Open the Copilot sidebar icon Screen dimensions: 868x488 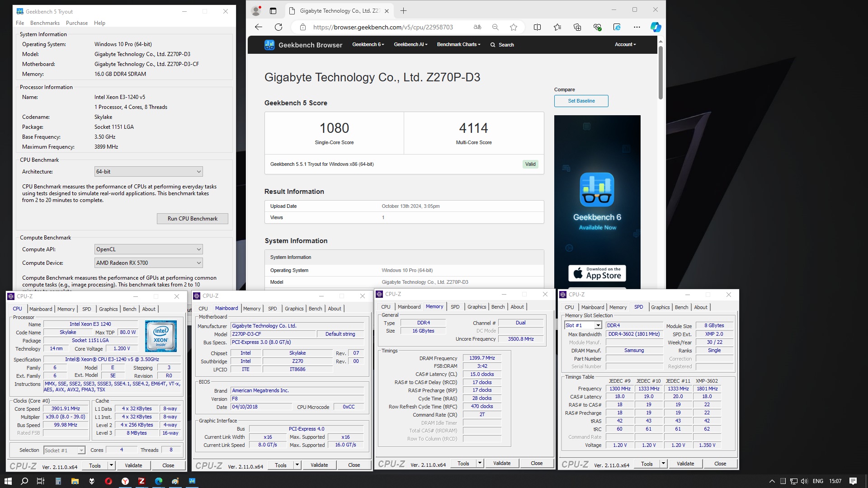656,27
